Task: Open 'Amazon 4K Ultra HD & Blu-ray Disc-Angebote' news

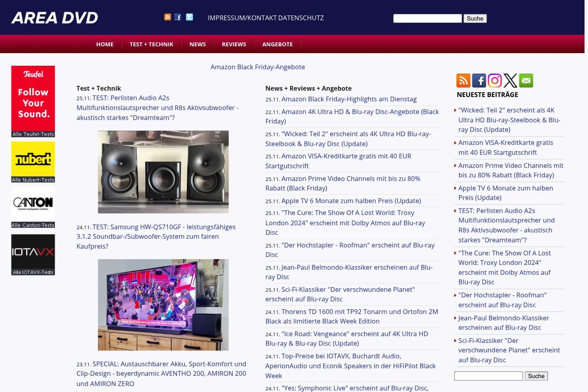Action: tap(352, 116)
